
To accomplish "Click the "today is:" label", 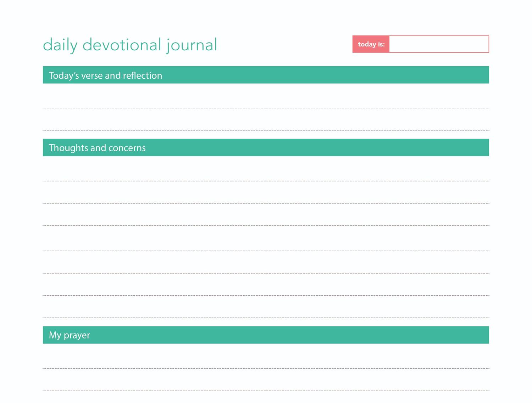I will point(371,44).
